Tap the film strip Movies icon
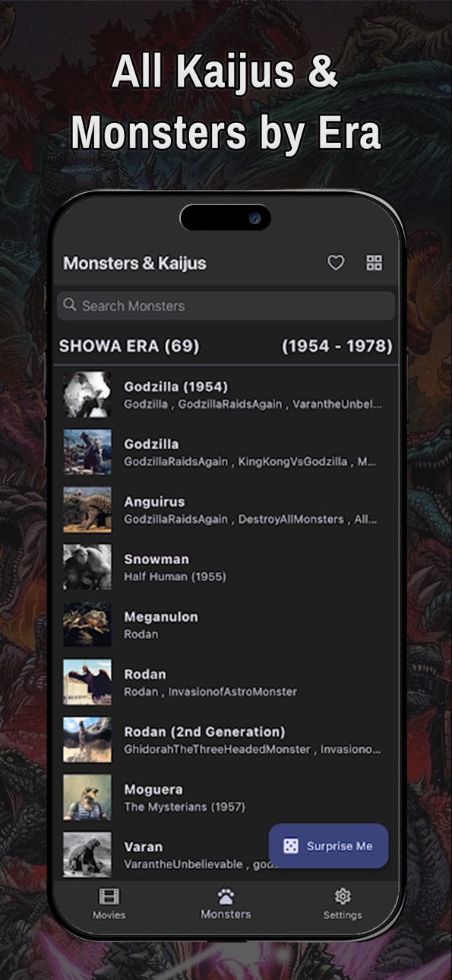Screen dimensions: 452x980 coord(109,896)
